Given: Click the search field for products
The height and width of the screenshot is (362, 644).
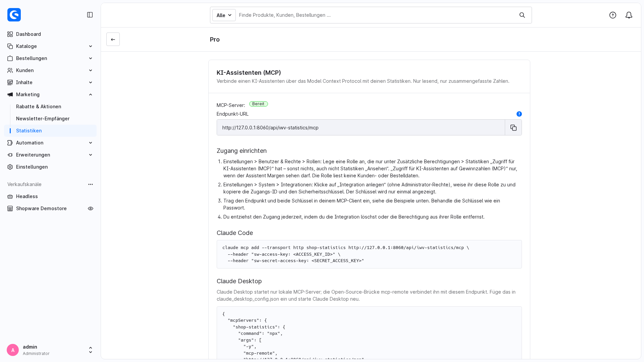Looking at the screenshot, I should [376, 15].
